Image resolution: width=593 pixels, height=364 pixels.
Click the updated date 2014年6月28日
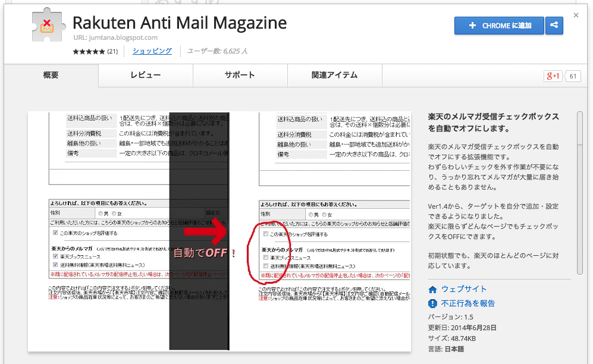pyautogui.click(x=473, y=328)
